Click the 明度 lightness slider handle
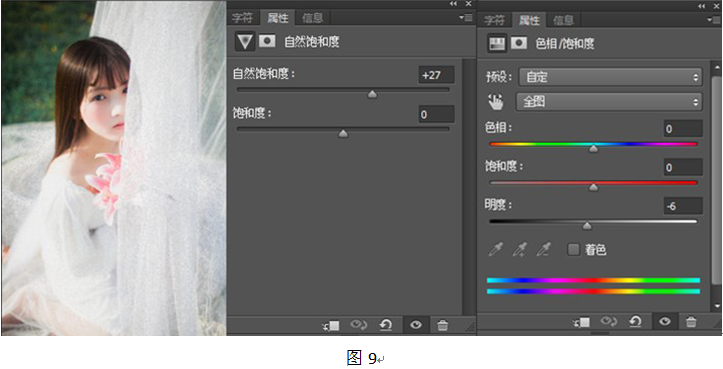This screenshot has height=369, width=723. pyautogui.click(x=587, y=226)
